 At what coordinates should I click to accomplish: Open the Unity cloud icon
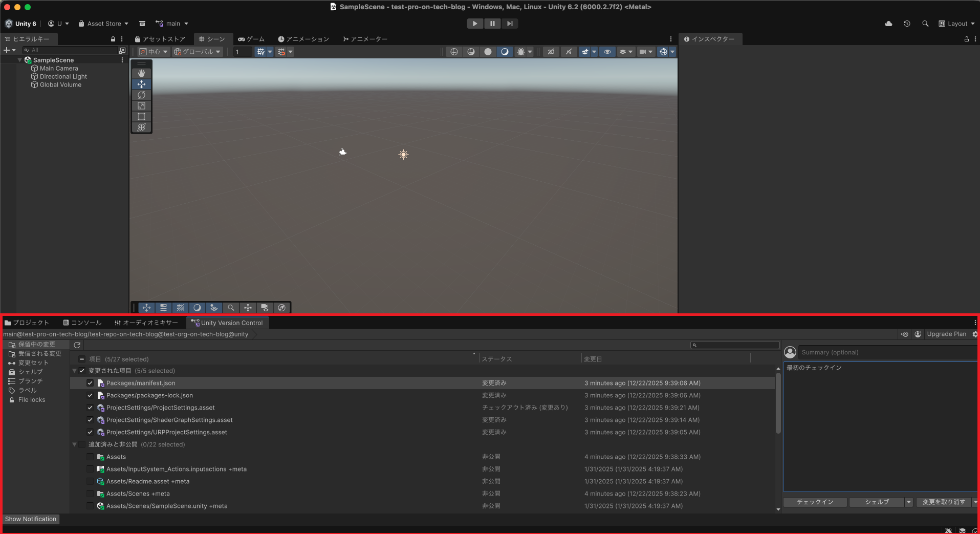click(888, 24)
